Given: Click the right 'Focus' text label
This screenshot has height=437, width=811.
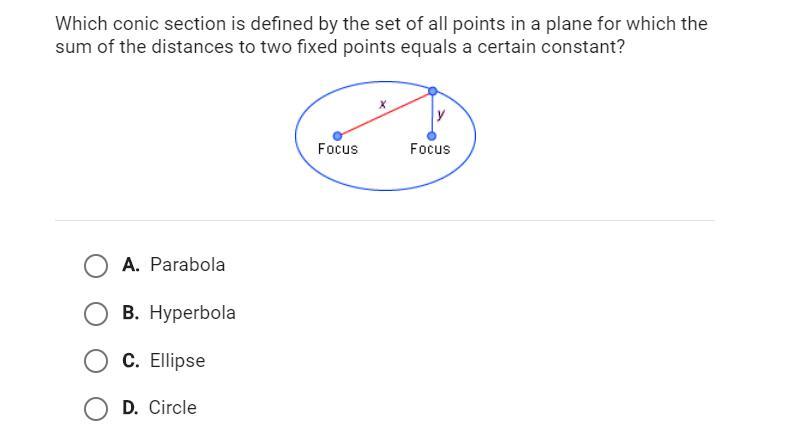Looking at the screenshot, I should pyautogui.click(x=430, y=149).
